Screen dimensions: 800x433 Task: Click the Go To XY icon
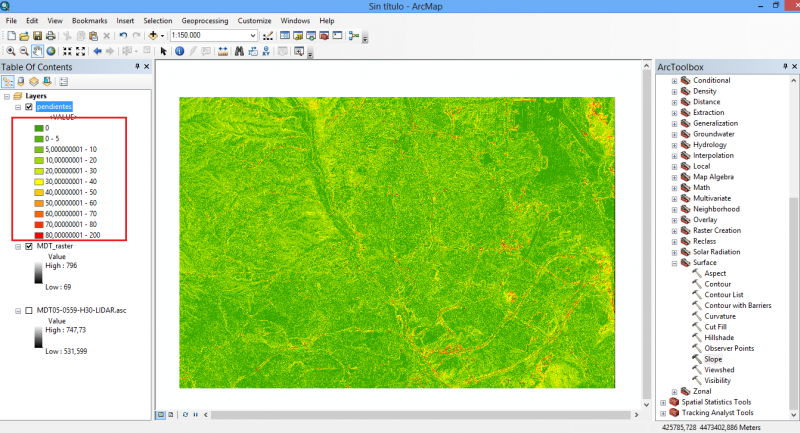pyautogui.click(x=266, y=51)
